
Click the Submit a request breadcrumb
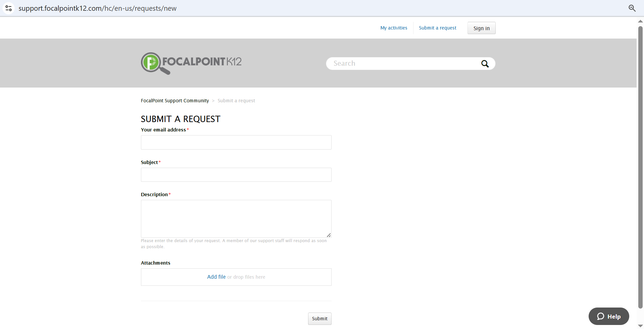[236, 101]
